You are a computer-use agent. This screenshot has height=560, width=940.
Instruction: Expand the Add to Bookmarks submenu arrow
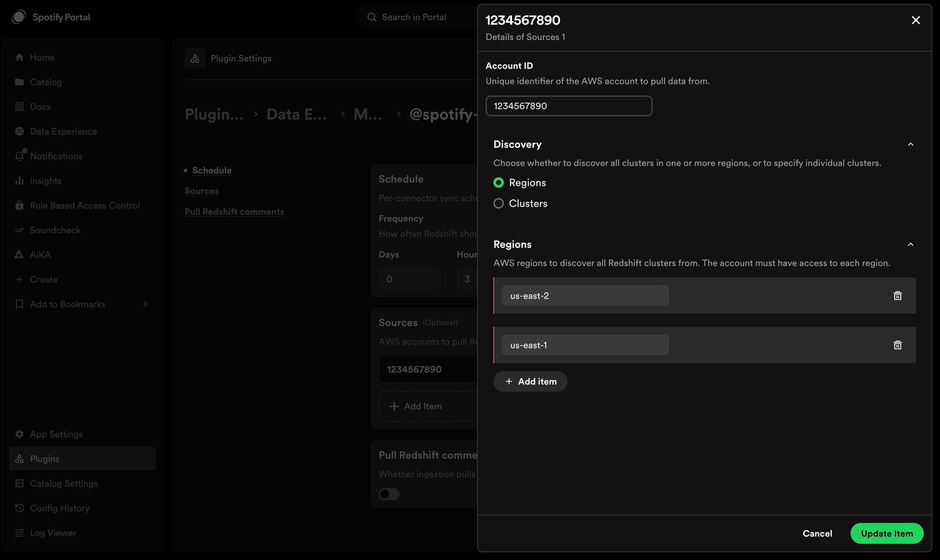tap(146, 304)
